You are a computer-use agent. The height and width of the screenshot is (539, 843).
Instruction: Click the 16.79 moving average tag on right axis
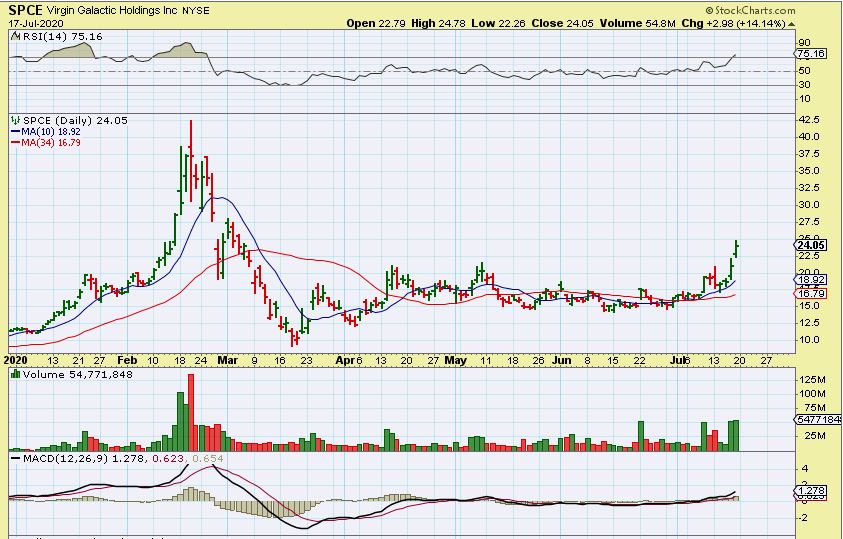[811, 293]
